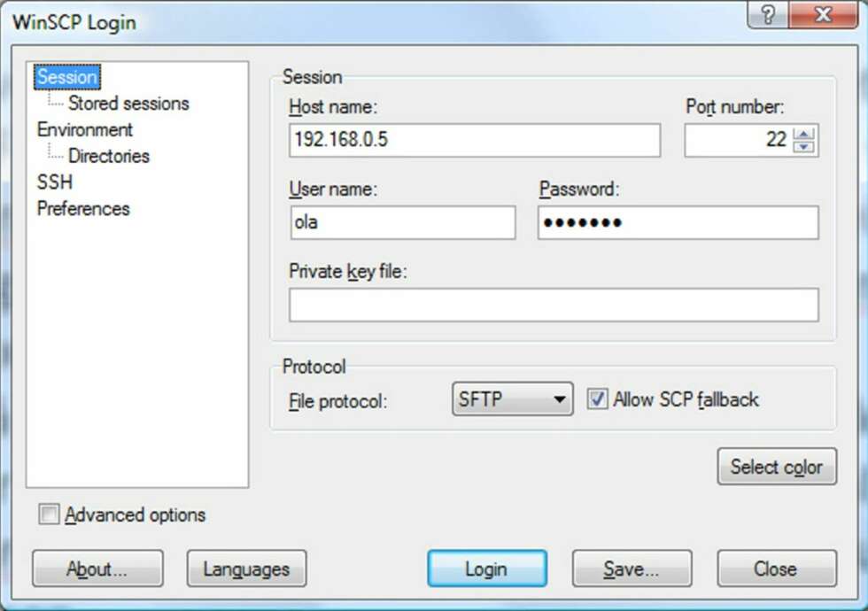The height and width of the screenshot is (611, 868).
Task: Click into the Host name field
Action: coord(475,140)
